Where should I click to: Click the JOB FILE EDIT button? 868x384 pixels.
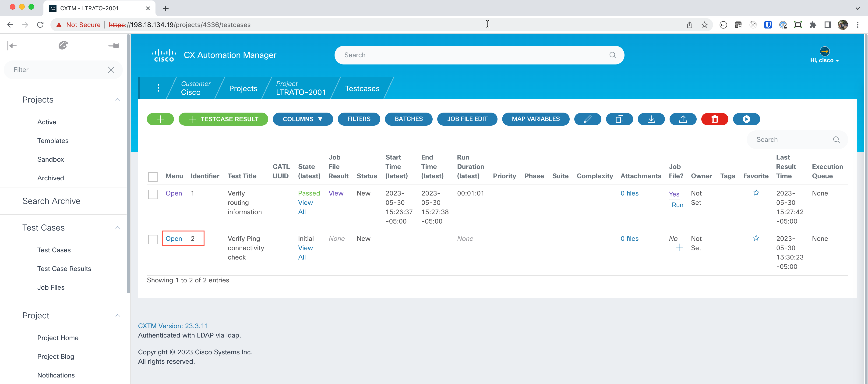coord(467,119)
